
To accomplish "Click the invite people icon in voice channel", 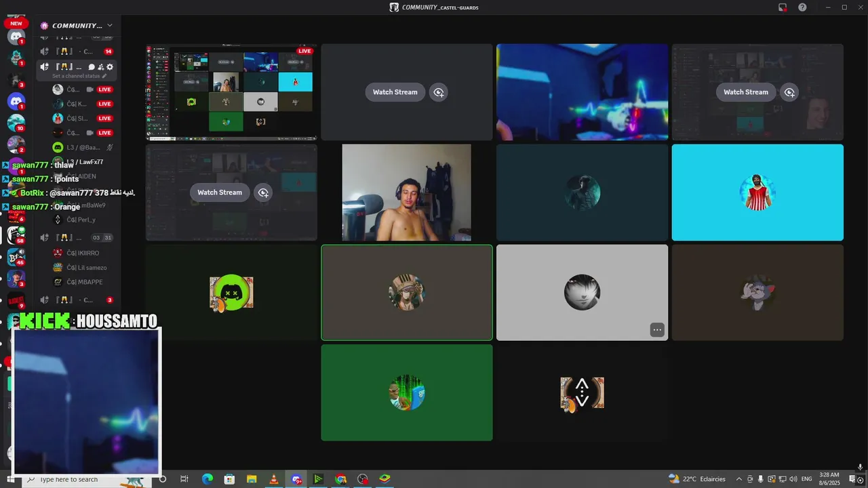I will click(100, 67).
